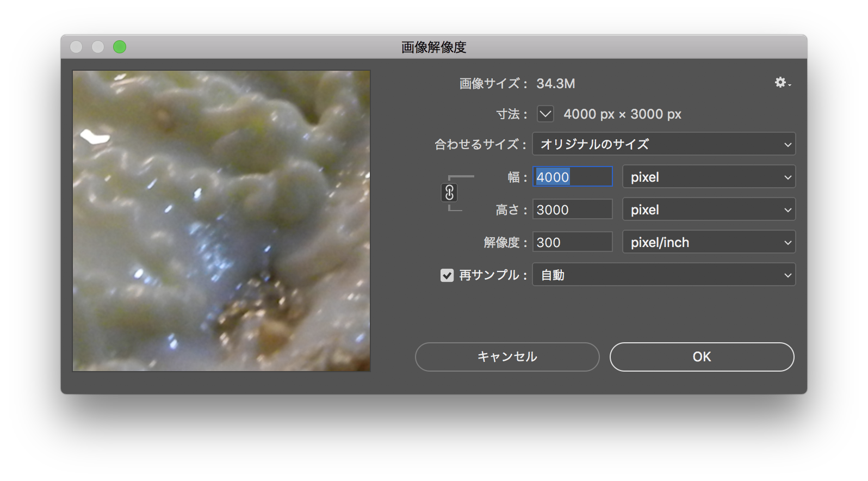Click the 解像度 label
Viewport: 868px width, 481px height.
tap(505, 243)
